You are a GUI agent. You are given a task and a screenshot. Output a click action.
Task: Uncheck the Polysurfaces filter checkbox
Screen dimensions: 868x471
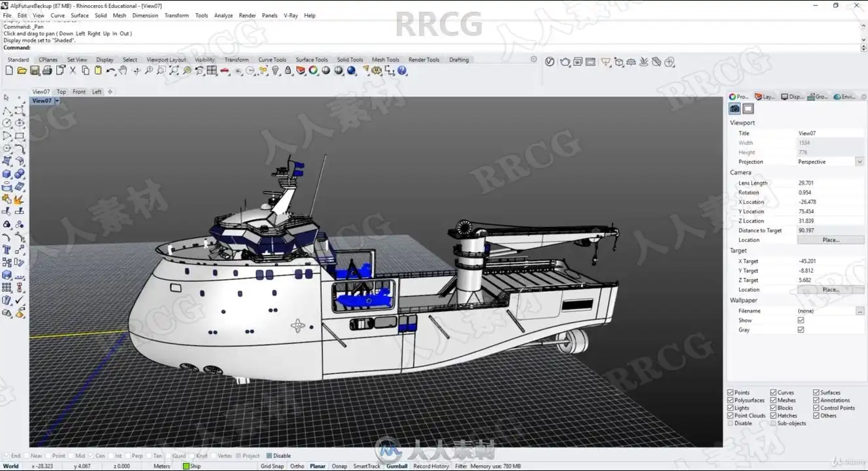point(731,400)
